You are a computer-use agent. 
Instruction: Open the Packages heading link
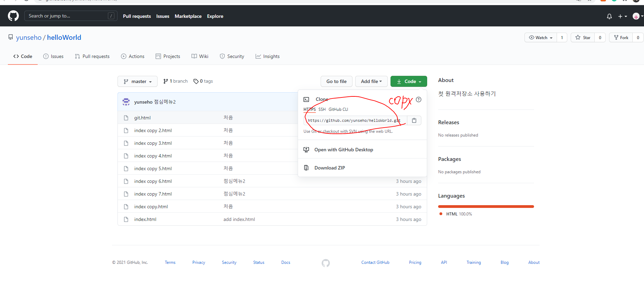tap(449, 159)
